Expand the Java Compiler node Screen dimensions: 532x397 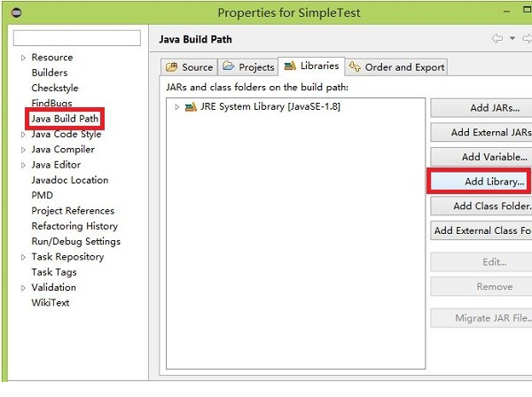coord(23,150)
